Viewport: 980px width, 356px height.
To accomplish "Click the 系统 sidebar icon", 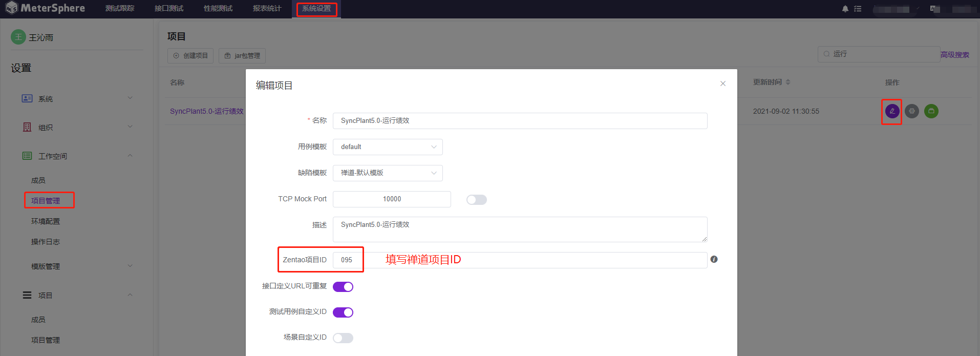I will tap(27, 98).
